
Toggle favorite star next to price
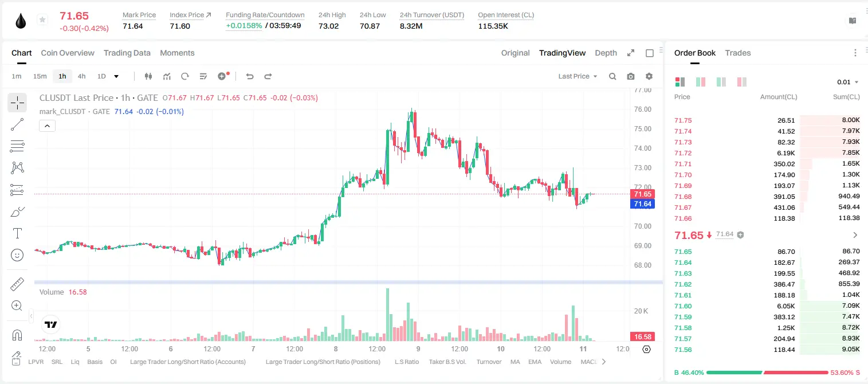click(42, 20)
